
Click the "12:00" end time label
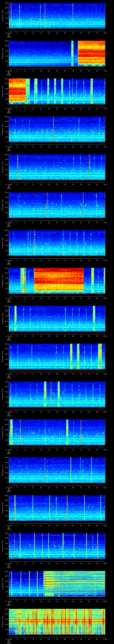coord(105,298)
